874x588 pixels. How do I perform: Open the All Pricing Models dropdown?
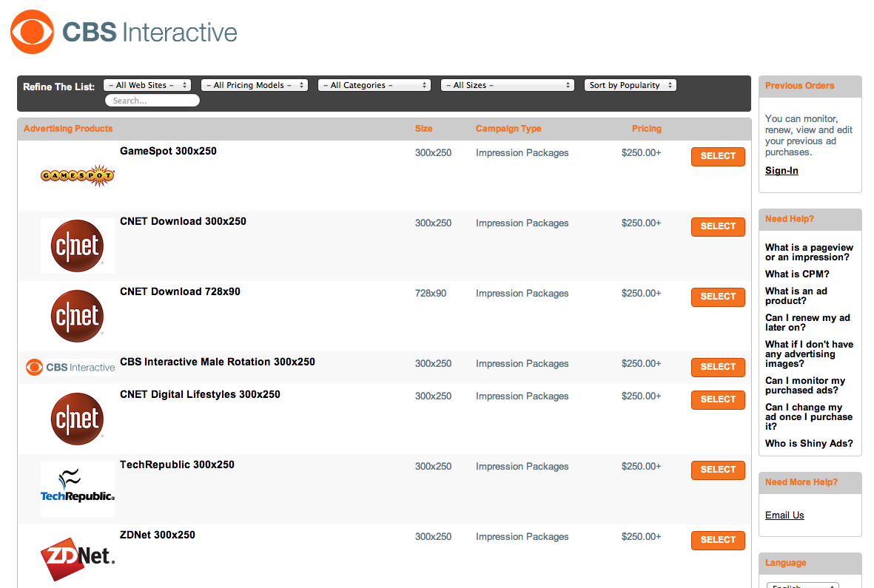click(254, 85)
